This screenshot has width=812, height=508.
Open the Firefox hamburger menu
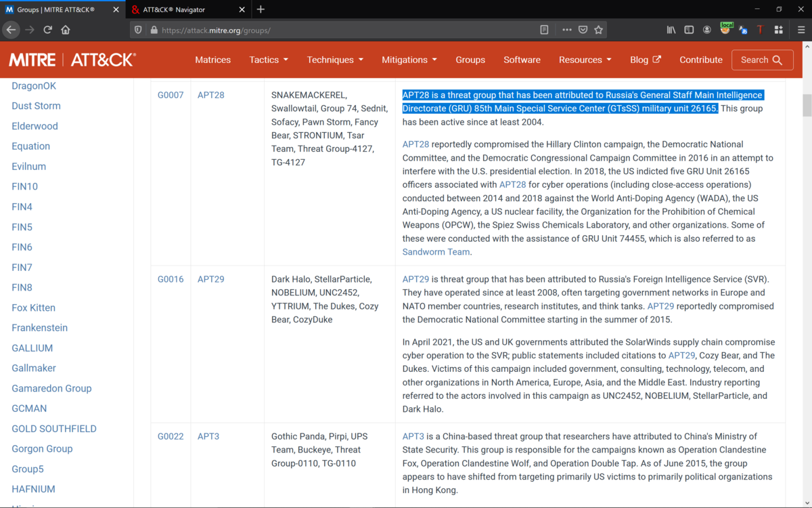pos(801,30)
